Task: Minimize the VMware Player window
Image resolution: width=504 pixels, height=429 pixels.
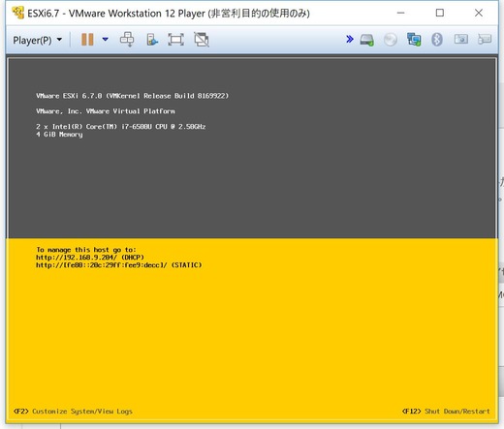Action: coord(400,13)
